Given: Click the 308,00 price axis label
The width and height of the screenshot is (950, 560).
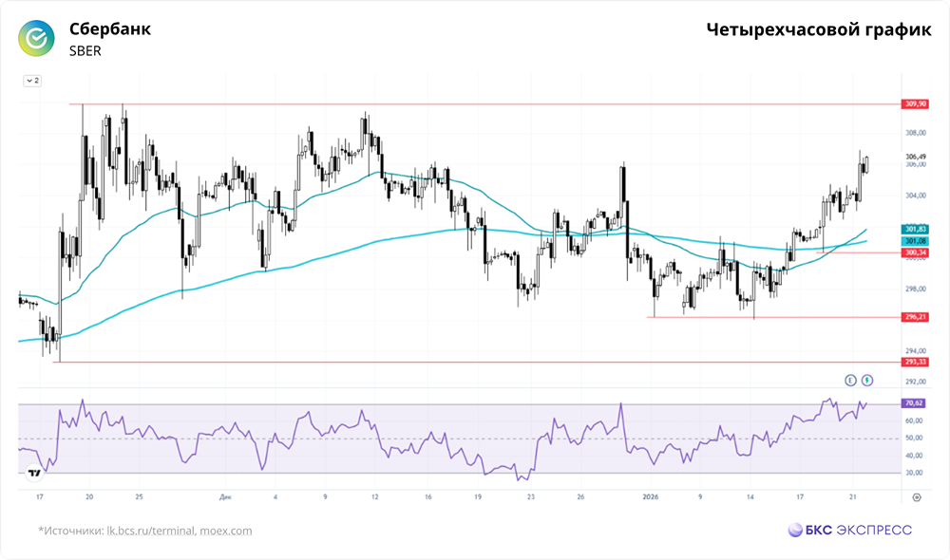Looking at the screenshot, I should point(916,133).
